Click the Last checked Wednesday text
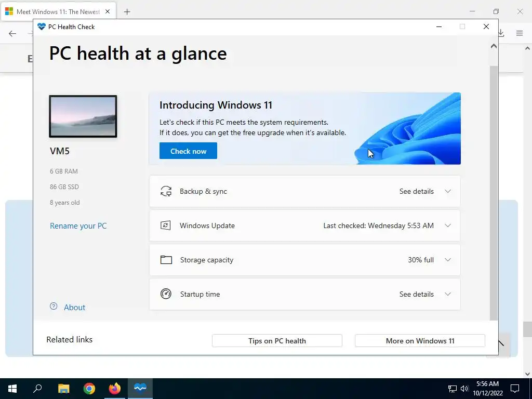This screenshot has width=532, height=399. tap(378, 225)
